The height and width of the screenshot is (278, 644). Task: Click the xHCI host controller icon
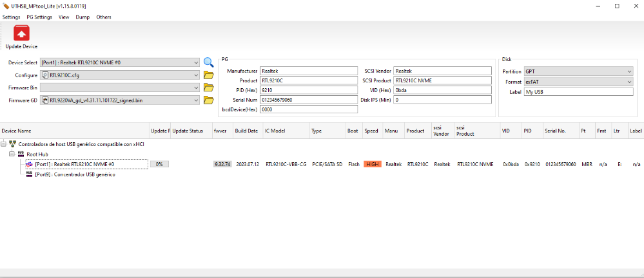tap(13, 144)
